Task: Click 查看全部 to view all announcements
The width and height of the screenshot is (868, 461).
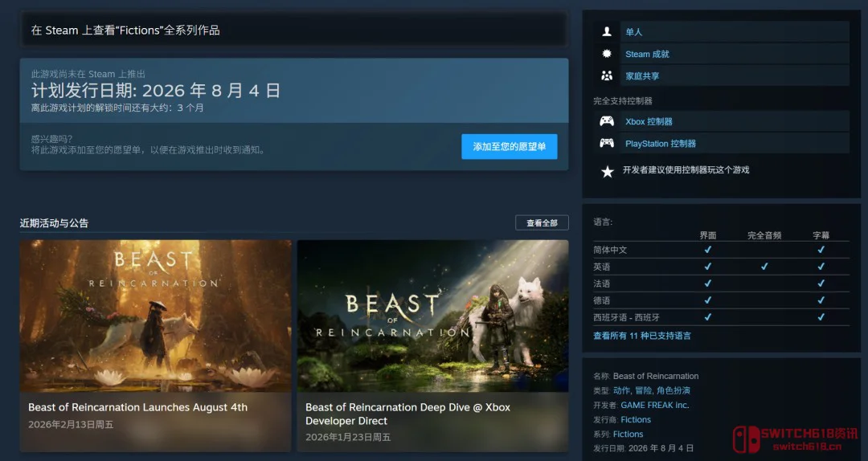Action: click(x=542, y=222)
